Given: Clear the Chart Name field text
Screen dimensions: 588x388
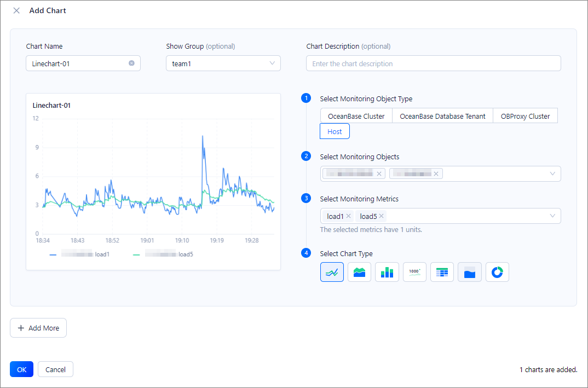Looking at the screenshot, I should (131, 63).
